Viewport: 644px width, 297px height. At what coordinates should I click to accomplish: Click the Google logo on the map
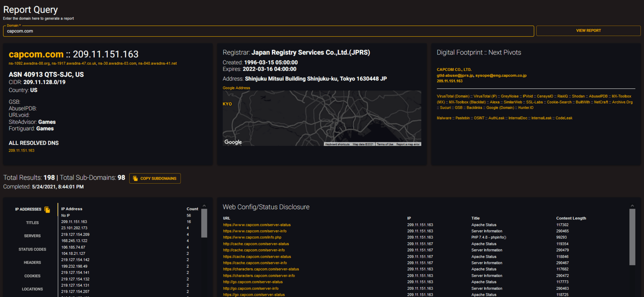pos(233,142)
